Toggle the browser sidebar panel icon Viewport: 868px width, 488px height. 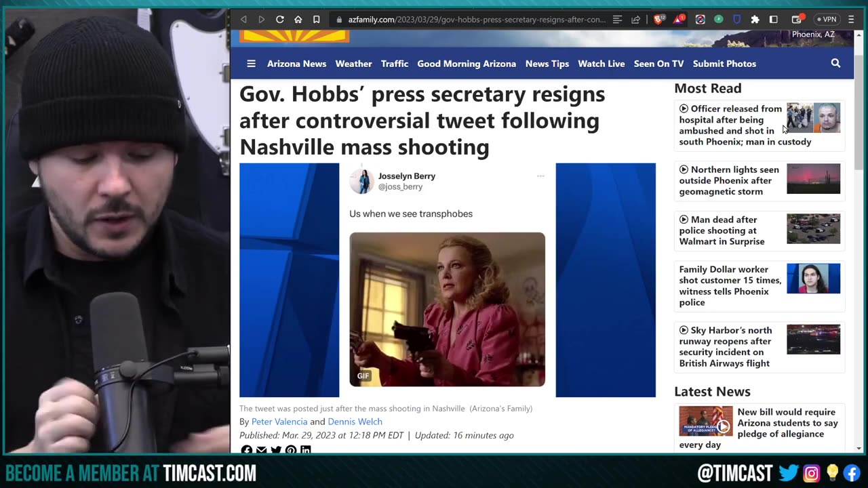click(x=773, y=20)
